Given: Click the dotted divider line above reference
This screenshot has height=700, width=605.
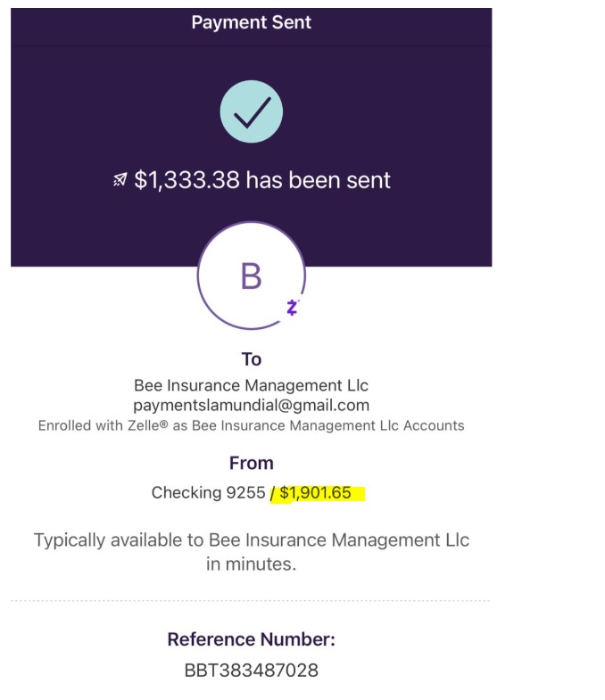Looking at the screenshot, I should click(x=251, y=601).
